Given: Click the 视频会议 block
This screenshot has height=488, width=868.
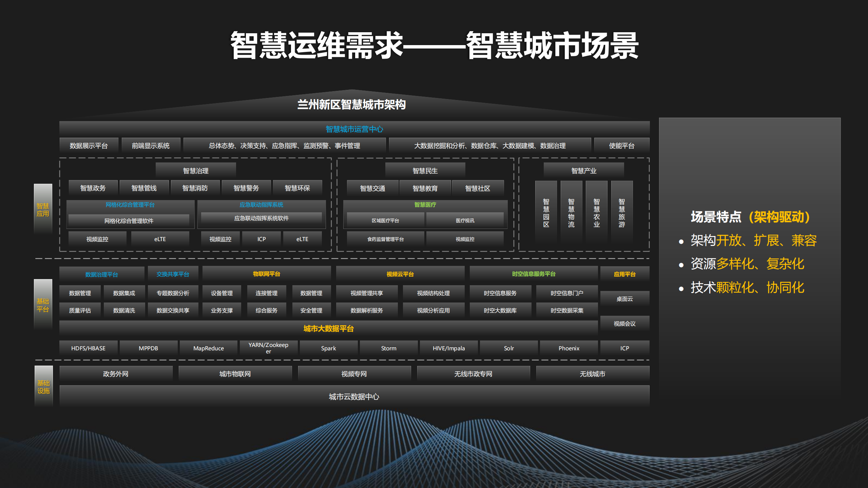Looking at the screenshot, I should [x=624, y=324].
